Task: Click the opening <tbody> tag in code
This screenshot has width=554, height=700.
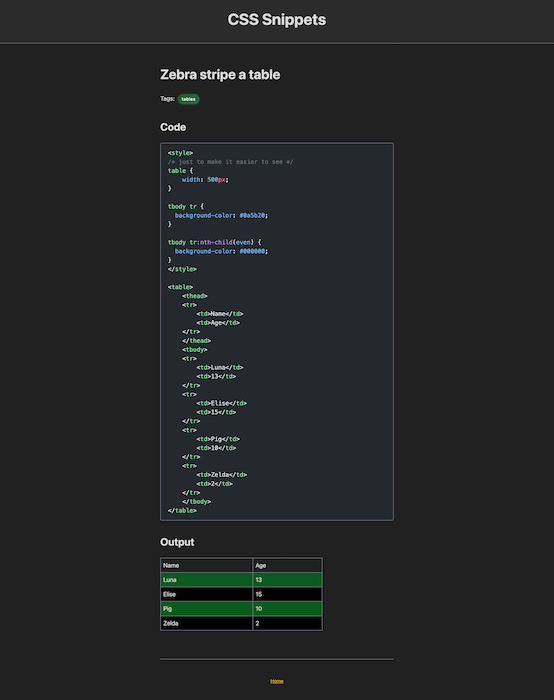Action: click(195, 349)
